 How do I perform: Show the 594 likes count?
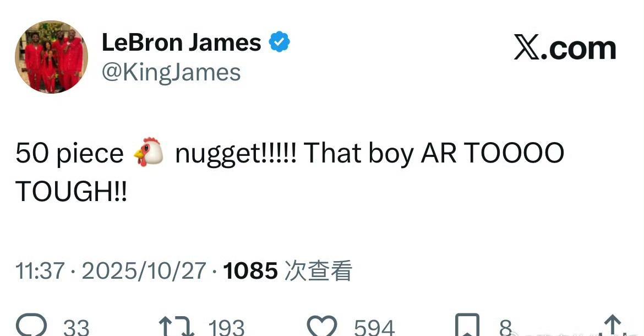tap(374, 328)
